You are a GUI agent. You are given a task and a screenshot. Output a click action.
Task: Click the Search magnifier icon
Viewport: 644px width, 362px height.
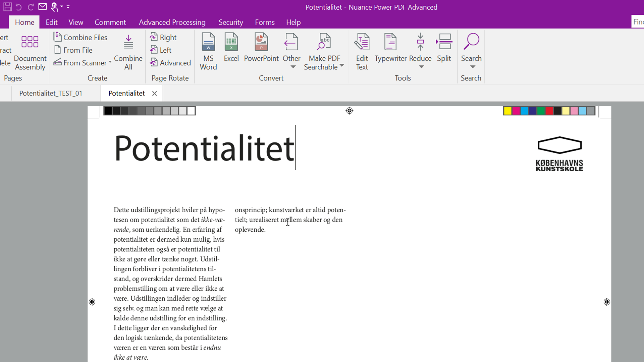(x=471, y=42)
